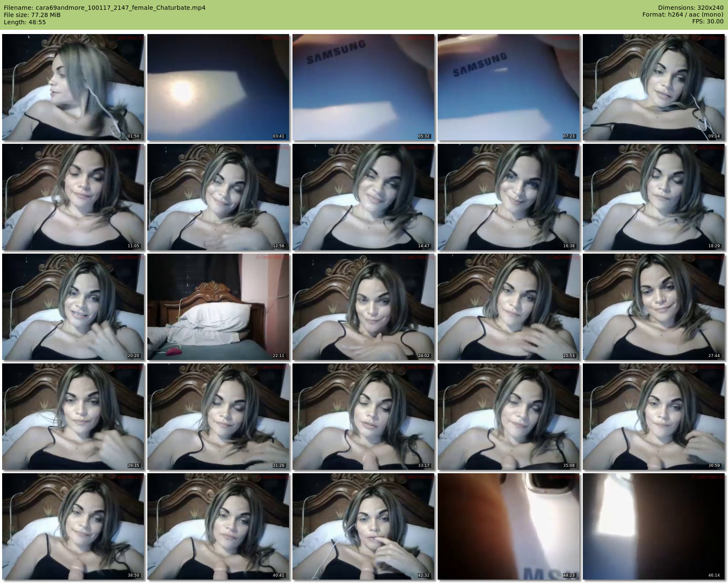This screenshot has width=728, height=583.
Task: Click the thumbnail timestamped 29:35
Action: coord(73,417)
